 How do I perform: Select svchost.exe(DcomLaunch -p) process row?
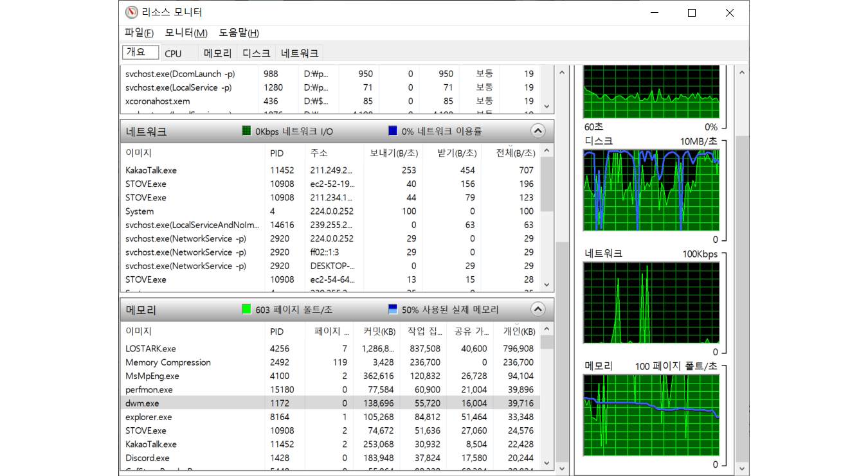(330, 74)
